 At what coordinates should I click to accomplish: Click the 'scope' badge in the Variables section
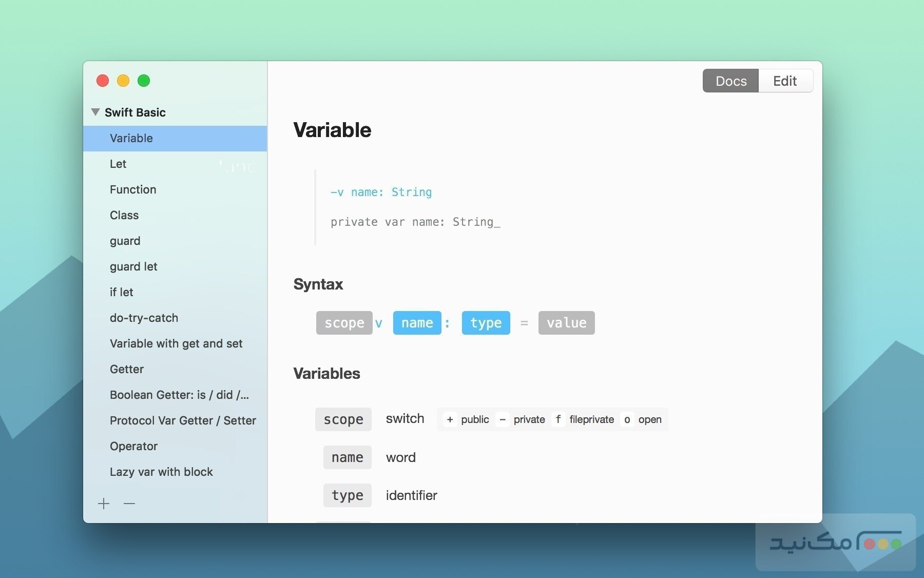[x=343, y=419]
